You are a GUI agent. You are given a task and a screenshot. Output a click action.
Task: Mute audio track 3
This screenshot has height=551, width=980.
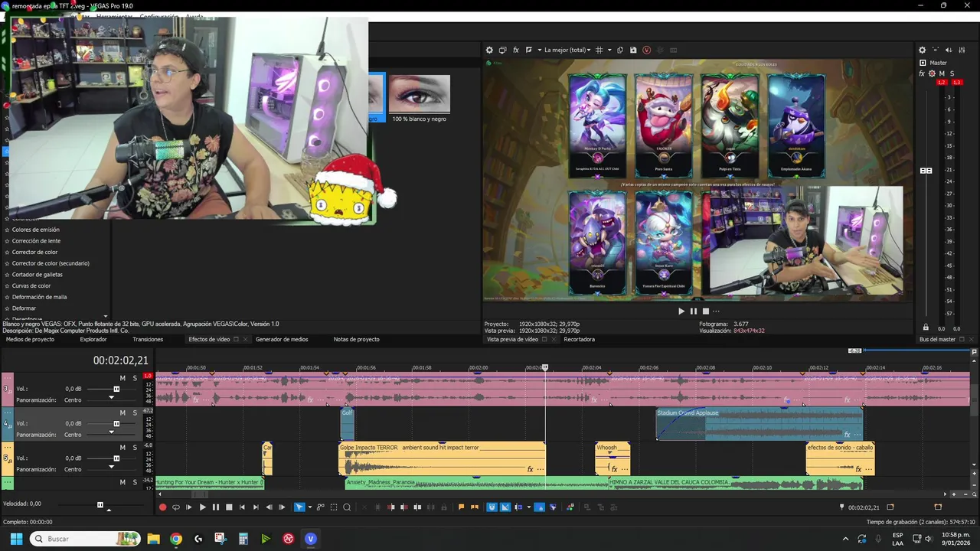coord(122,378)
